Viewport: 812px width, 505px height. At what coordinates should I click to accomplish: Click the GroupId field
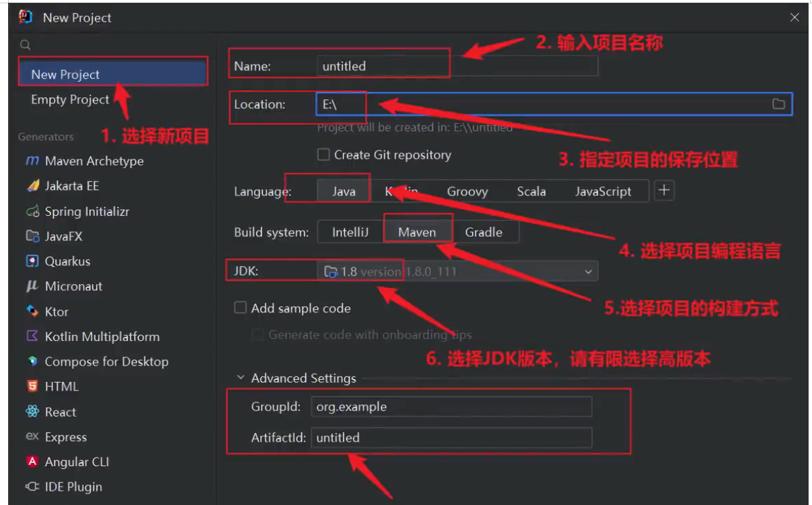point(451,407)
